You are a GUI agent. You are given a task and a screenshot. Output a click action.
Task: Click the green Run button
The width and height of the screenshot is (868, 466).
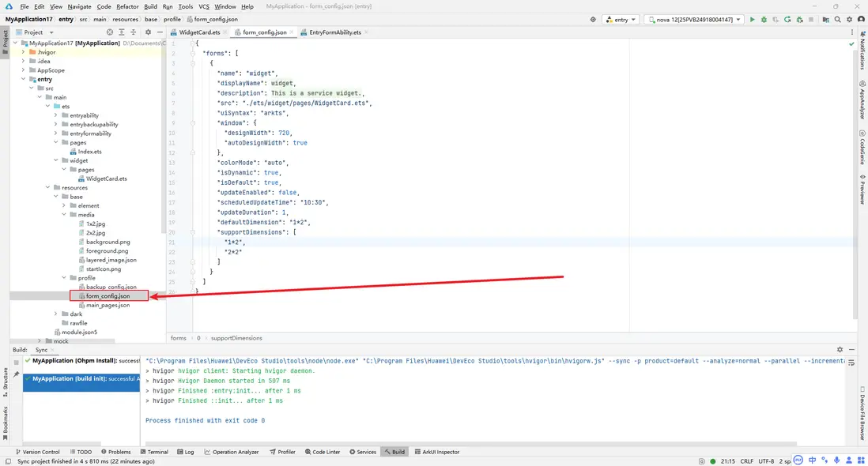(x=752, y=19)
